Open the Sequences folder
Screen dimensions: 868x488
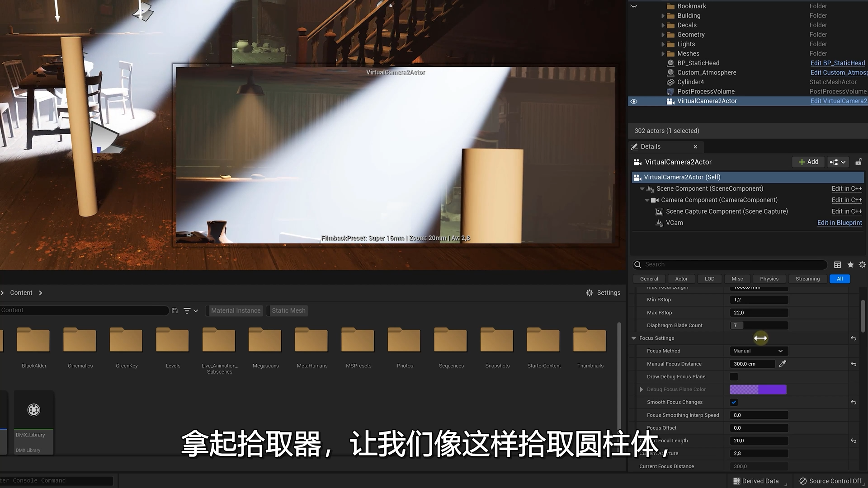(x=451, y=347)
